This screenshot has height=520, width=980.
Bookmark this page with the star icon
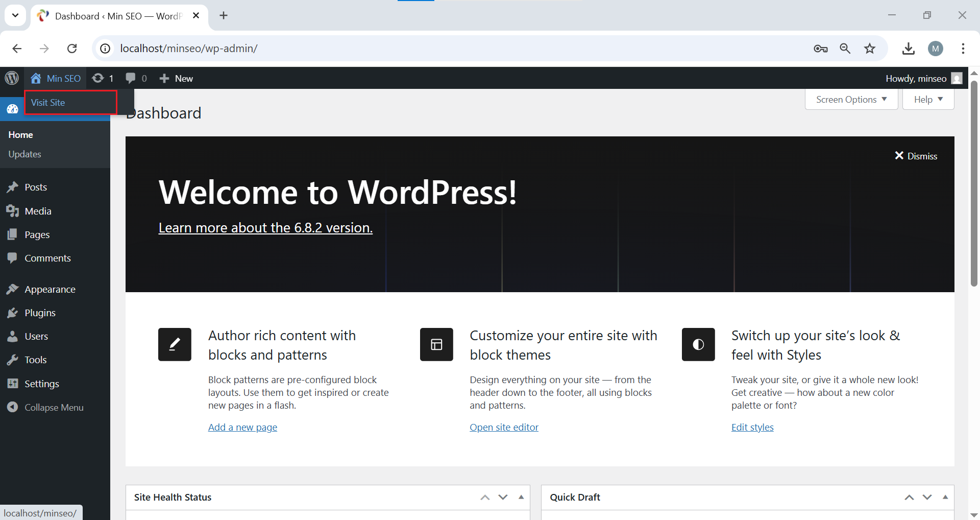[x=870, y=49]
